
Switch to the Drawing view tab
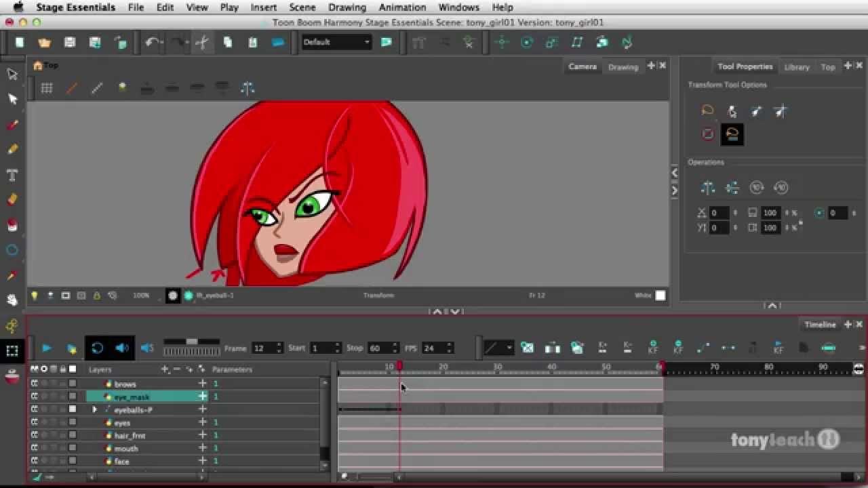point(623,67)
